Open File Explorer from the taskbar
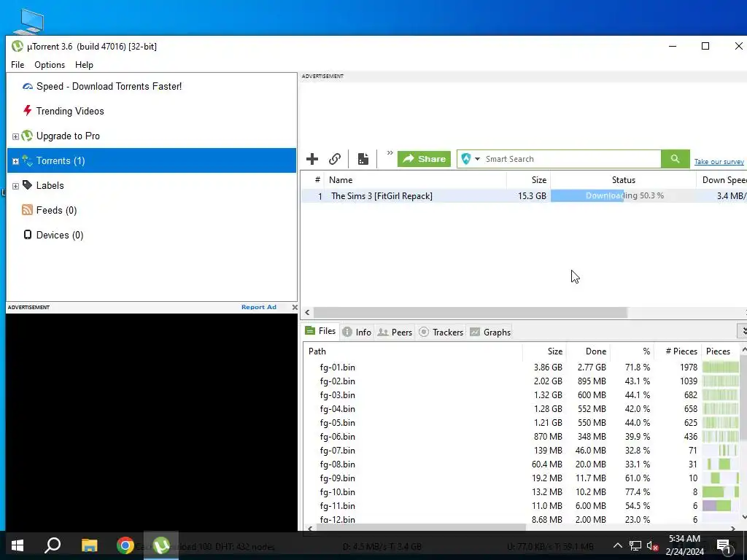 [89, 545]
